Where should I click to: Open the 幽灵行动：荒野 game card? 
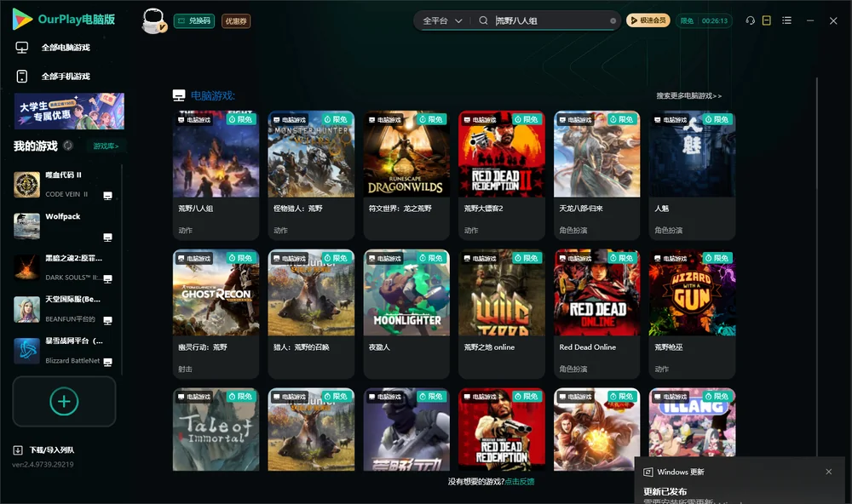click(216, 314)
